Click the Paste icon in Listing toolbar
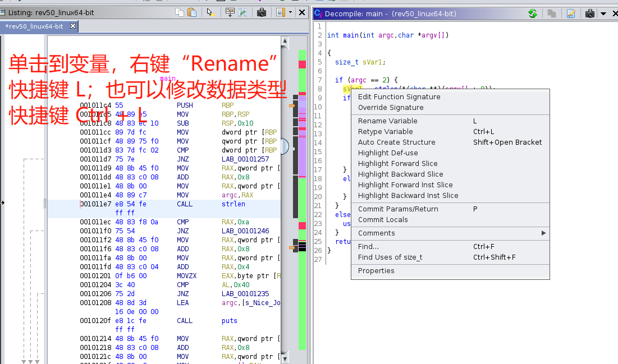This screenshot has width=618, height=364. (192, 12)
